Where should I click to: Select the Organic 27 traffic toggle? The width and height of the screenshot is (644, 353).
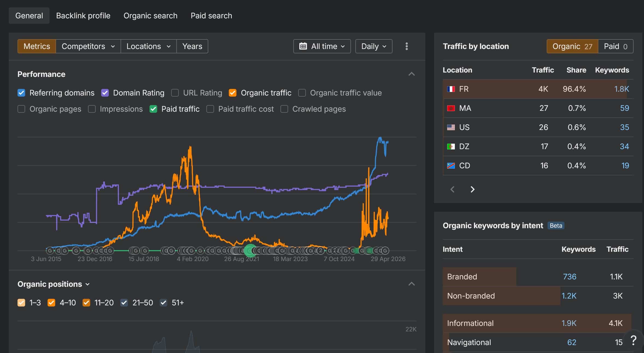pyautogui.click(x=572, y=46)
